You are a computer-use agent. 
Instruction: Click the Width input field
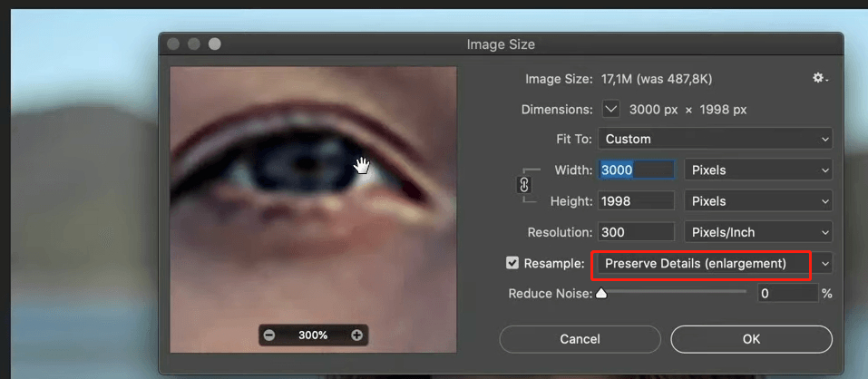click(x=636, y=170)
